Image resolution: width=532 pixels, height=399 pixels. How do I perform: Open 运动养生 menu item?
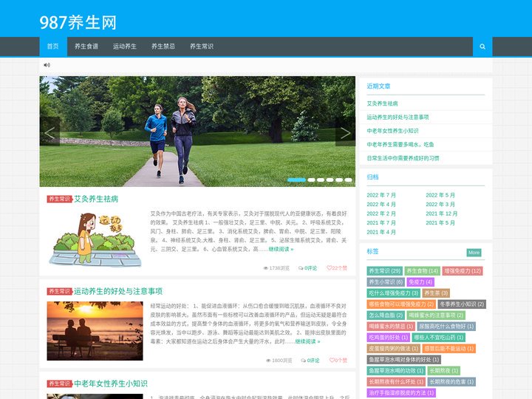(x=125, y=47)
